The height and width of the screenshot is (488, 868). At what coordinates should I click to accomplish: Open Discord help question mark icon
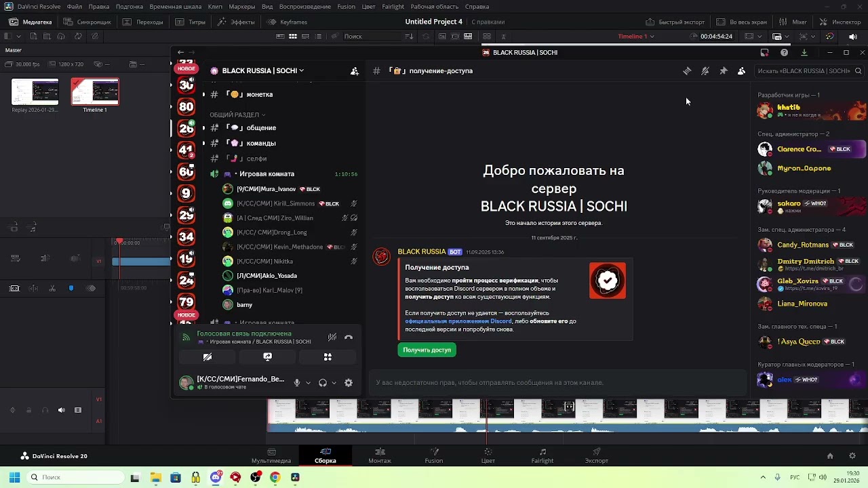click(x=785, y=52)
